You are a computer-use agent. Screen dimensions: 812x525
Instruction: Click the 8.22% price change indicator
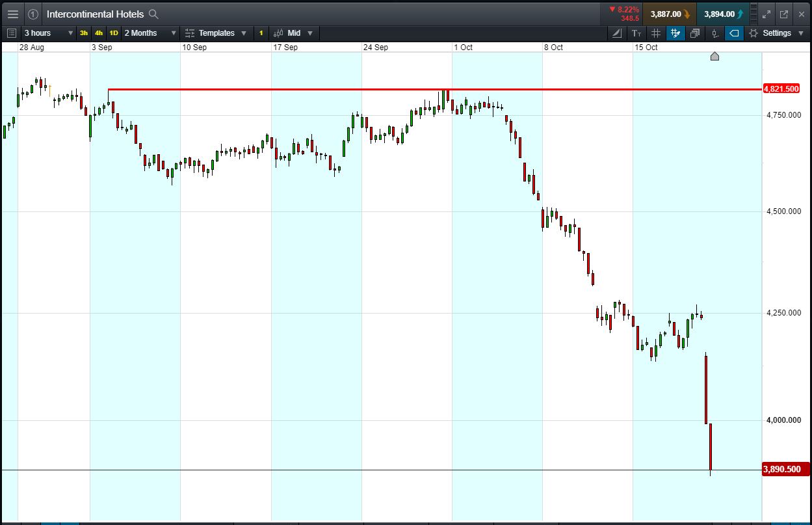pos(624,10)
